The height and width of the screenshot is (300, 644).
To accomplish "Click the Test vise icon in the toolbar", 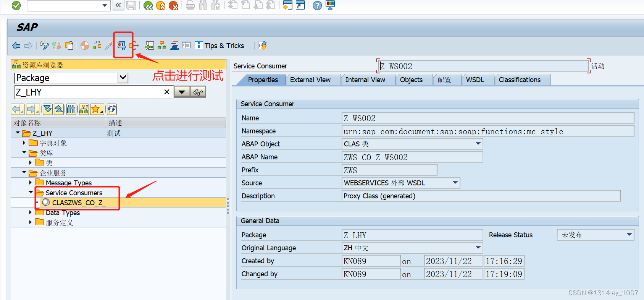I will click(122, 46).
